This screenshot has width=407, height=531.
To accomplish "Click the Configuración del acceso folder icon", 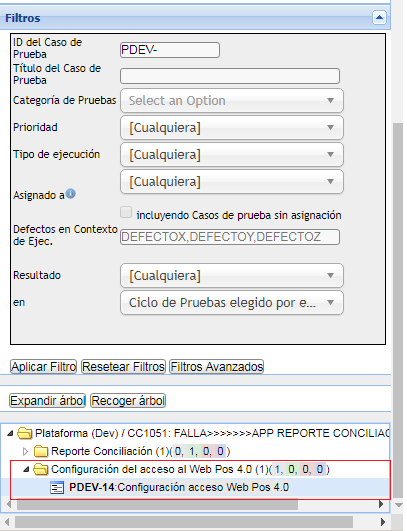I will click(x=41, y=469).
